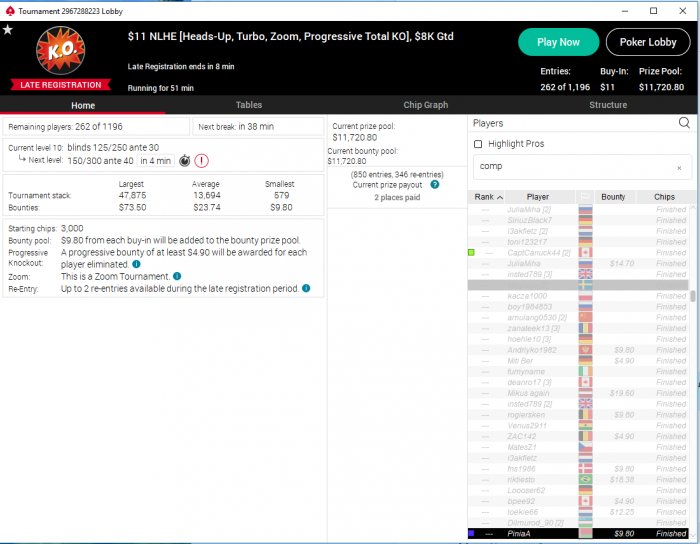Select player row PiniaA
Viewport: 700px width, 544px height.
pos(578,533)
